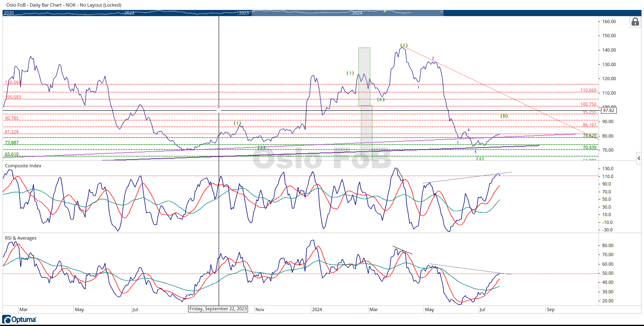Expand the collapsed right side panel arrow

pos(639,158)
